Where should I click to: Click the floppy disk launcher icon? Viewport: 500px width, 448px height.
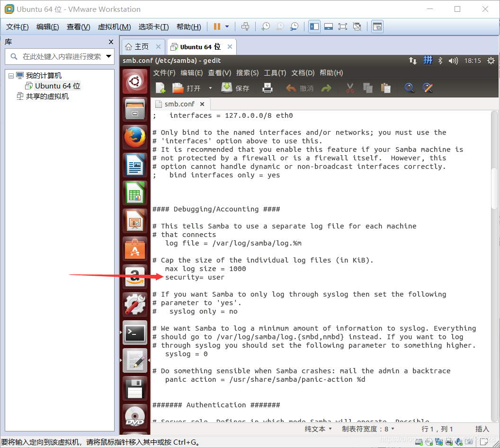coord(135,388)
